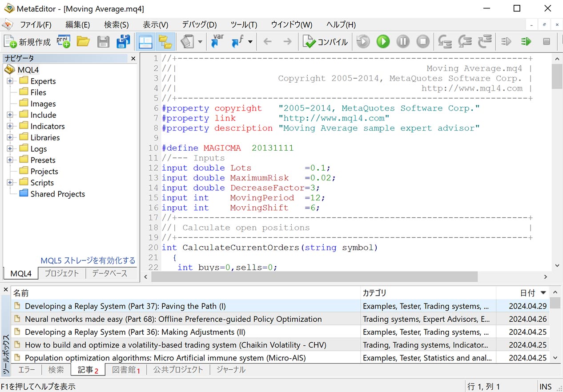Open the styler dropdown arrow
Image resolution: width=563 pixels, height=392 pixels.
pos(200,42)
